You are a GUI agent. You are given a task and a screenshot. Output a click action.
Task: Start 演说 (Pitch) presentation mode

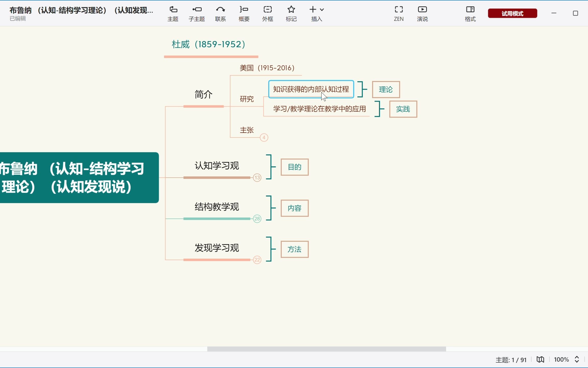422,14
